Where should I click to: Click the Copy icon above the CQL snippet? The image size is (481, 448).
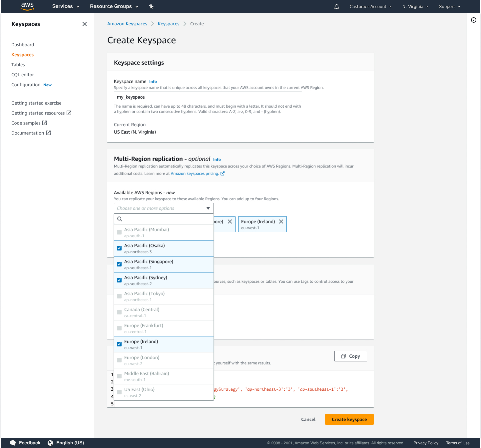point(344,356)
